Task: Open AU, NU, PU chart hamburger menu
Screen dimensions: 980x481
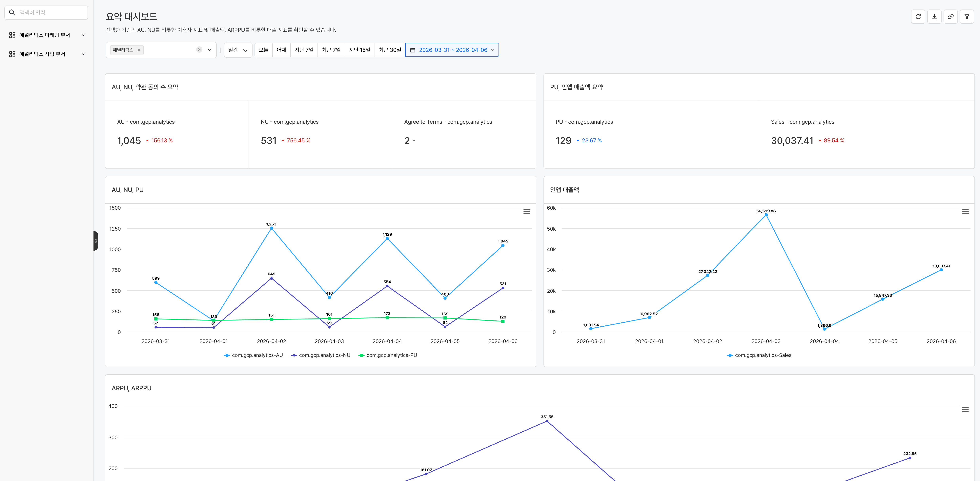Action: coord(526,211)
